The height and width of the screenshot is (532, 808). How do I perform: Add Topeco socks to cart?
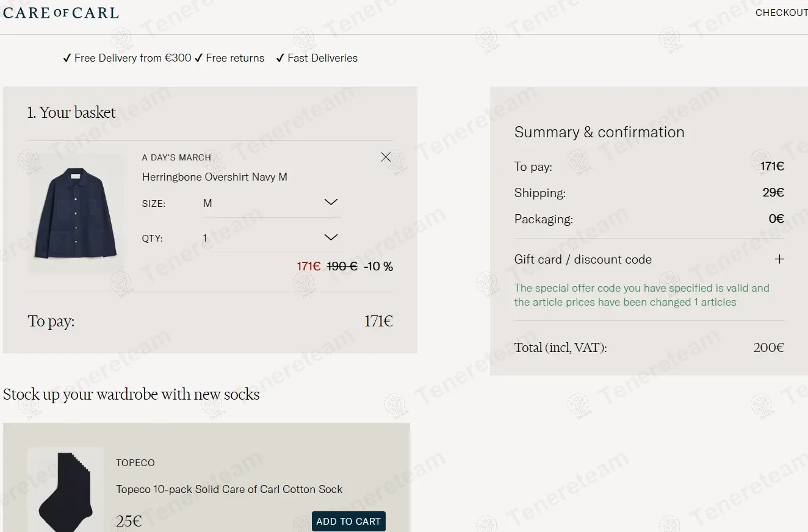(348, 521)
